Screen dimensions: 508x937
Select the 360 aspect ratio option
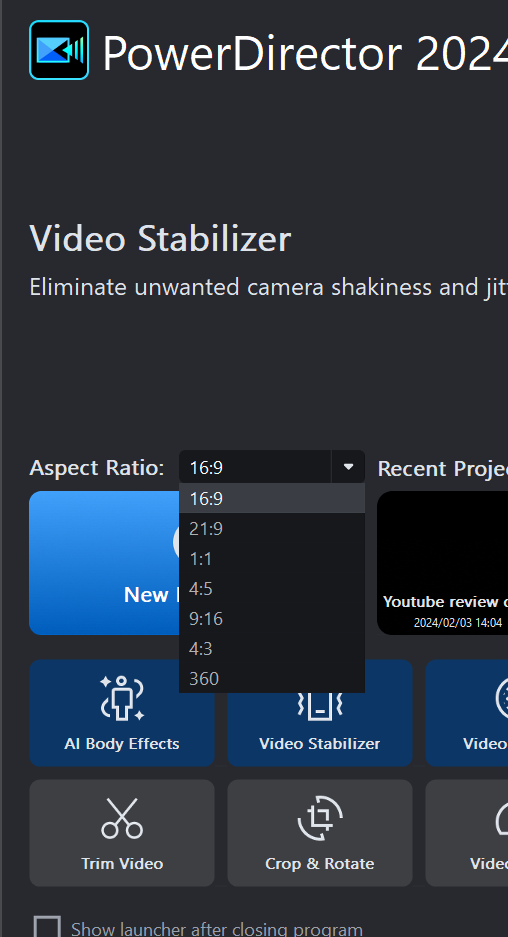272,678
